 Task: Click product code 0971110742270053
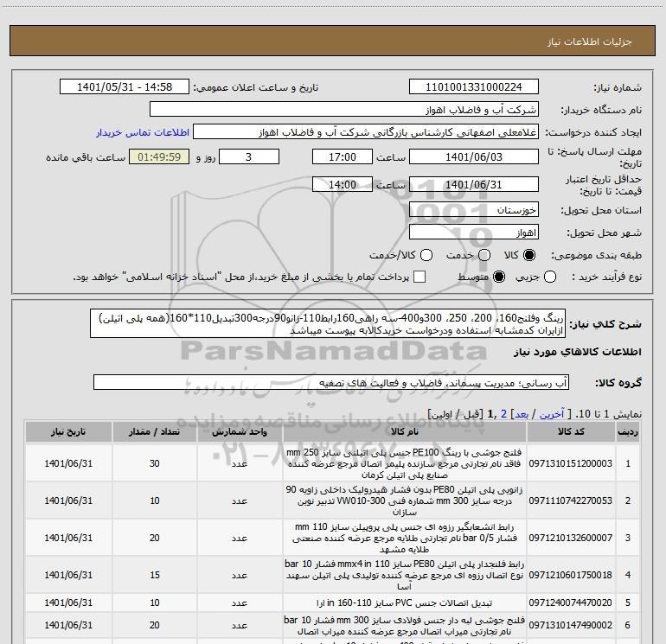[571, 501]
